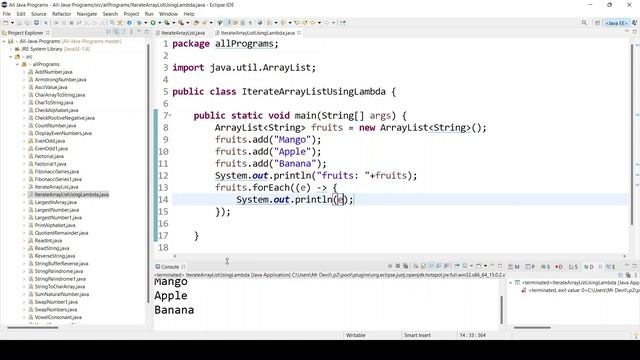Select the Project Explorer view tab
This screenshot has width=640, height=360.
pyautogui.click(x=25, y=33)
